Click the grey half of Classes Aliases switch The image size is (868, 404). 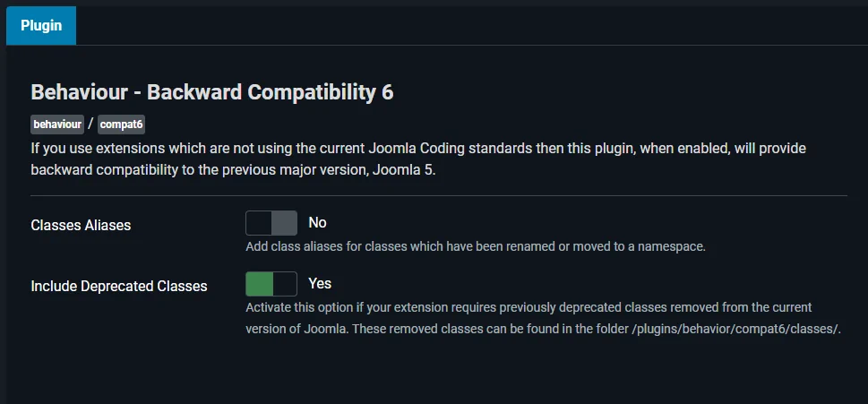284,223
